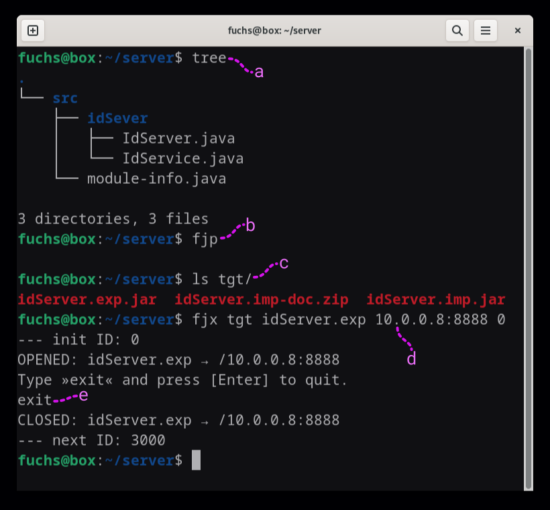Open the terminal search
Screen dimensions: 550x510
point(457,31)
